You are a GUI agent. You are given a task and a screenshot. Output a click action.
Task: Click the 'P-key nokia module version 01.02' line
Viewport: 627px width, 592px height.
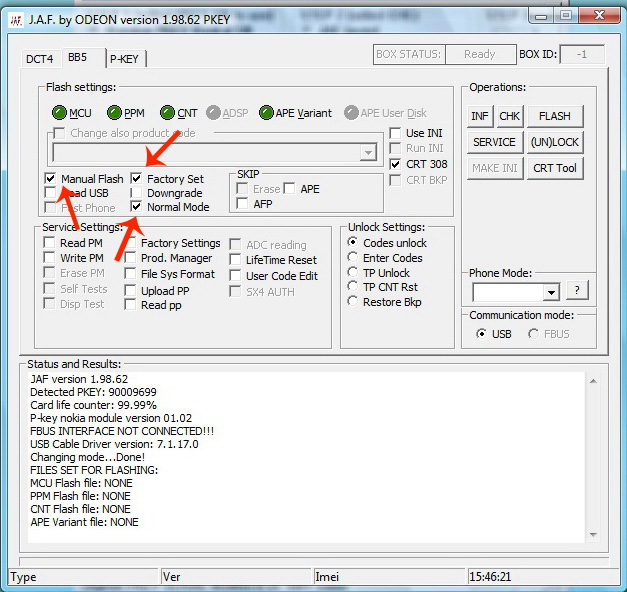pos(111,418)
